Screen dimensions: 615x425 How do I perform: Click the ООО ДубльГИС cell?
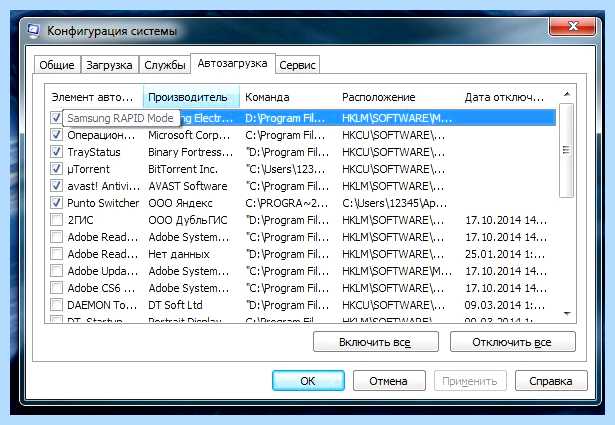[188, 220]
